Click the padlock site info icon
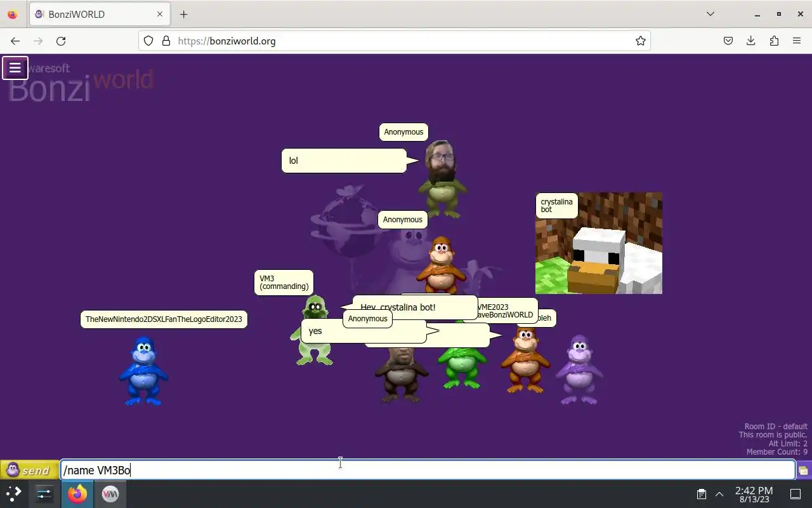This screenshot has width=812, height=508. [166, 41]
